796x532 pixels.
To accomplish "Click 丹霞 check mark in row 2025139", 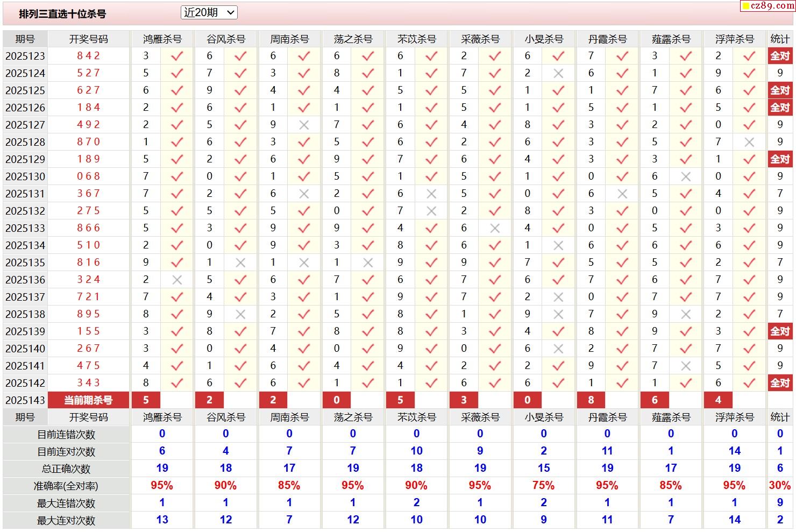I will [x=622, y=331].
